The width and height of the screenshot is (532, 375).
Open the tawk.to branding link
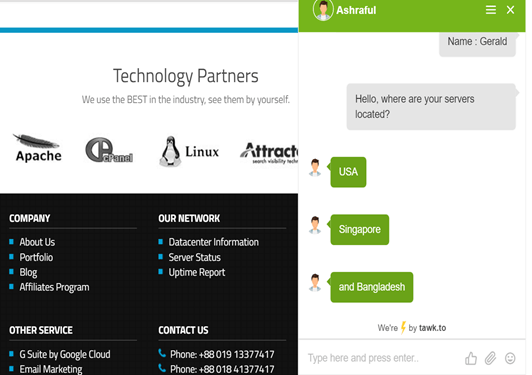432,328
